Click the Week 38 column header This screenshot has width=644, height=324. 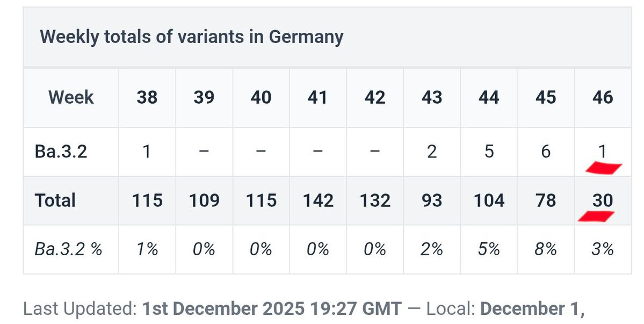(x=147, y=97)
